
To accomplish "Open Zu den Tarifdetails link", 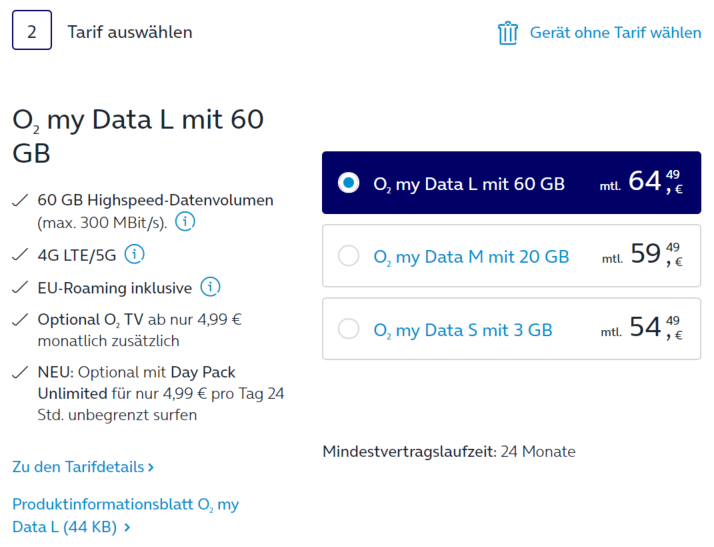I will coord(83,467).
